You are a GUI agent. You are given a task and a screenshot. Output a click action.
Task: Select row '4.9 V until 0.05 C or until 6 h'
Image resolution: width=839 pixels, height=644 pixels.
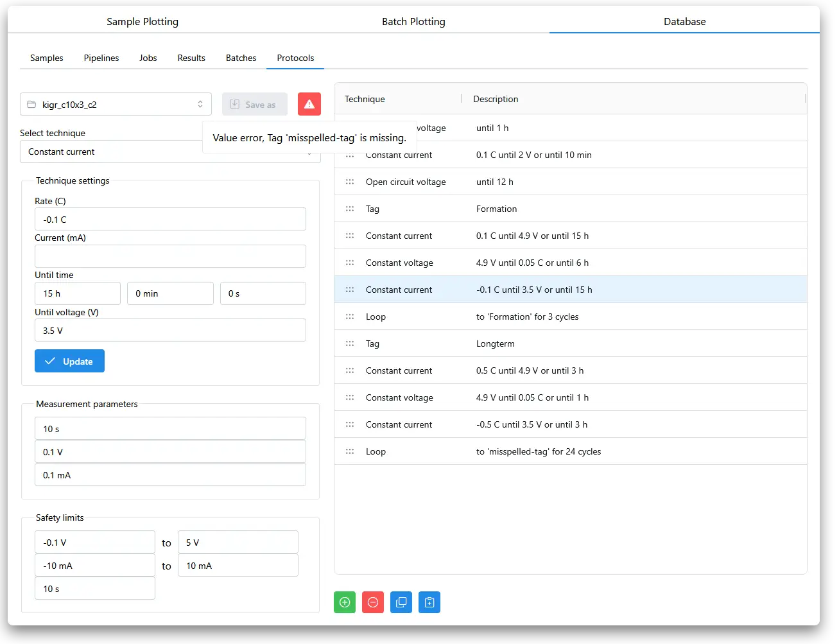click(x=571, y=263)
